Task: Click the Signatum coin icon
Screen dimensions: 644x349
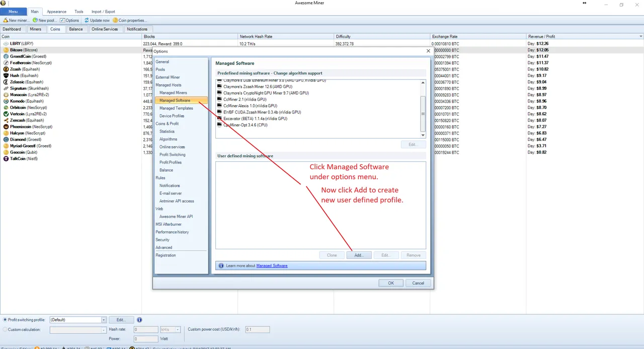Action: 6,88
